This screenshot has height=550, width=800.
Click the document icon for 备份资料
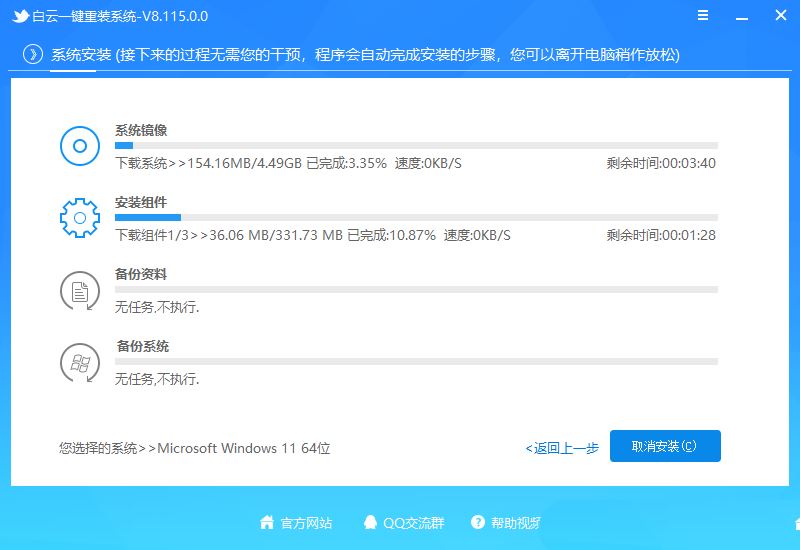(x=80, y=290)
